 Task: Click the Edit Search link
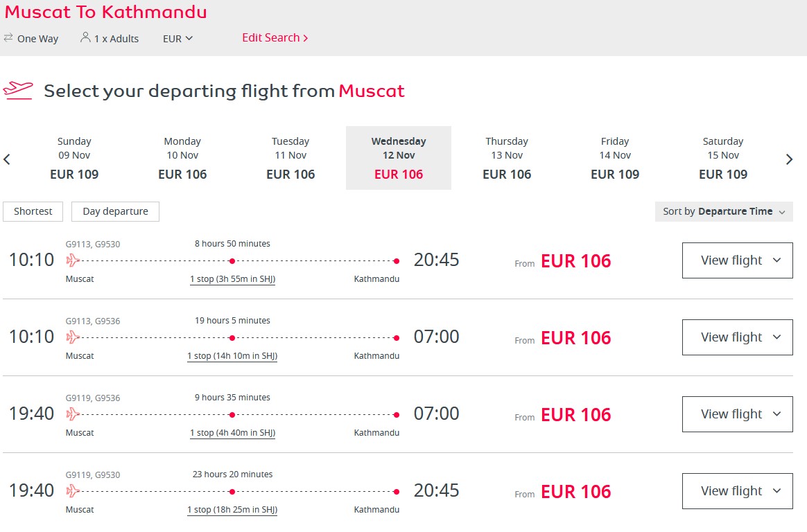tap(275, 37)
